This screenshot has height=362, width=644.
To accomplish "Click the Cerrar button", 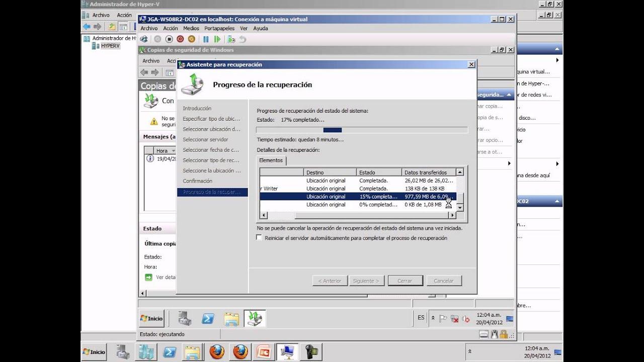I will [405, 281].
